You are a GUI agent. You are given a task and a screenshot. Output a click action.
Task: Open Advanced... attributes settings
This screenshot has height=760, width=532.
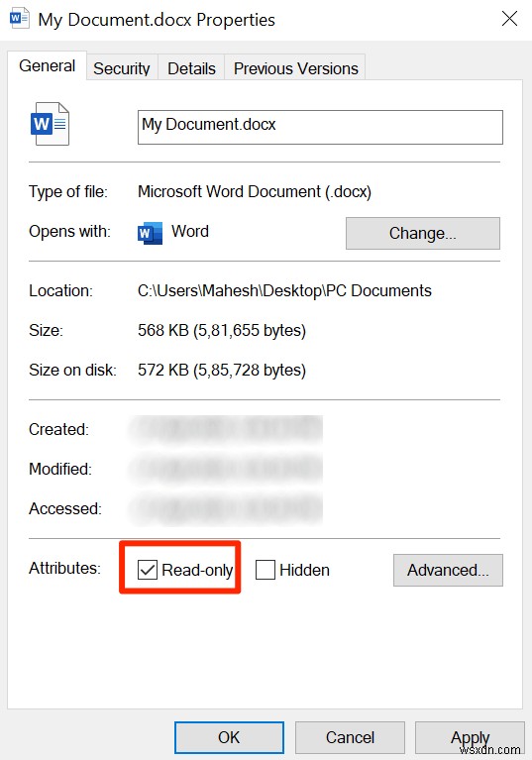coord(448,570)
